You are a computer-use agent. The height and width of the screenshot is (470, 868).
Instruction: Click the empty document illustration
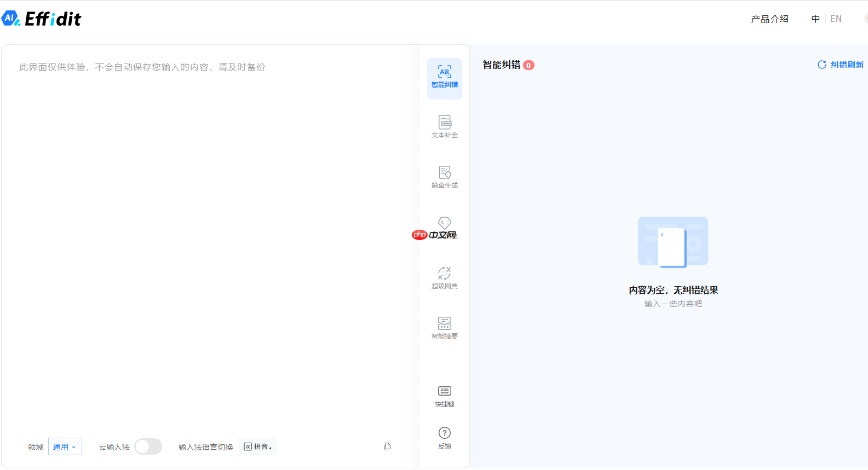[x=673, y=242]
